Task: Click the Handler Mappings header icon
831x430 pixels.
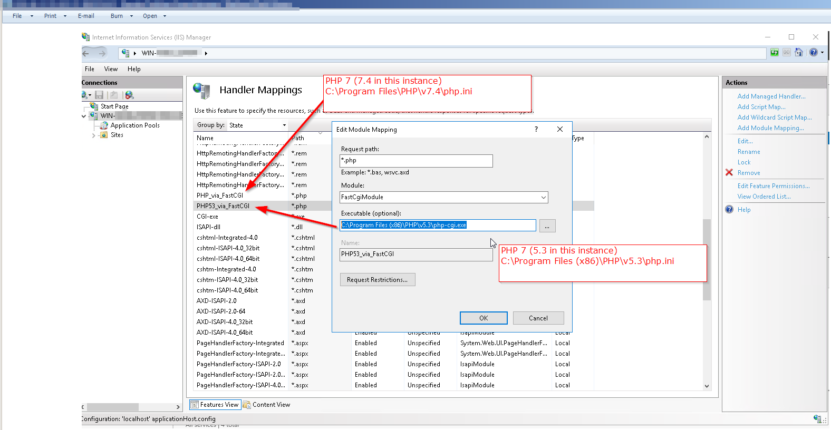Action: (x=201, y=89)
